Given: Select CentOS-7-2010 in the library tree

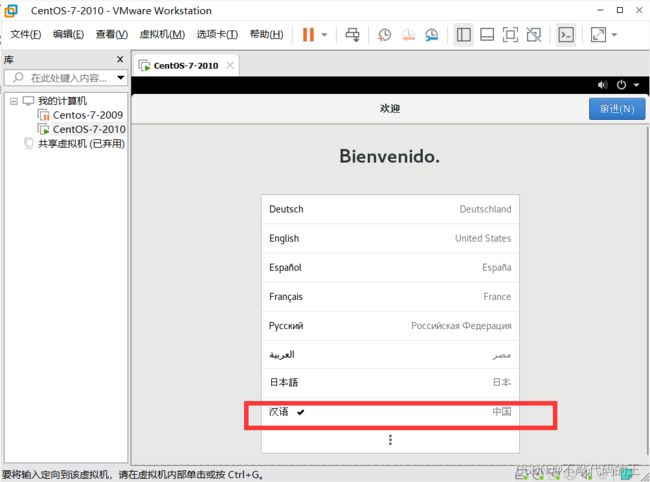Looking at the screenshot, I should pyautogui.click(x=89, y=129).
